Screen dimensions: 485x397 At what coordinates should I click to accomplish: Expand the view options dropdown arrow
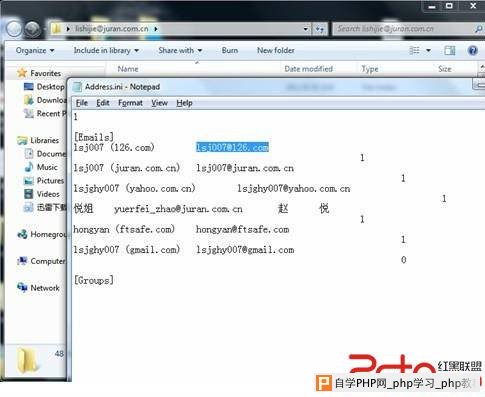click(x=428, y=51)
